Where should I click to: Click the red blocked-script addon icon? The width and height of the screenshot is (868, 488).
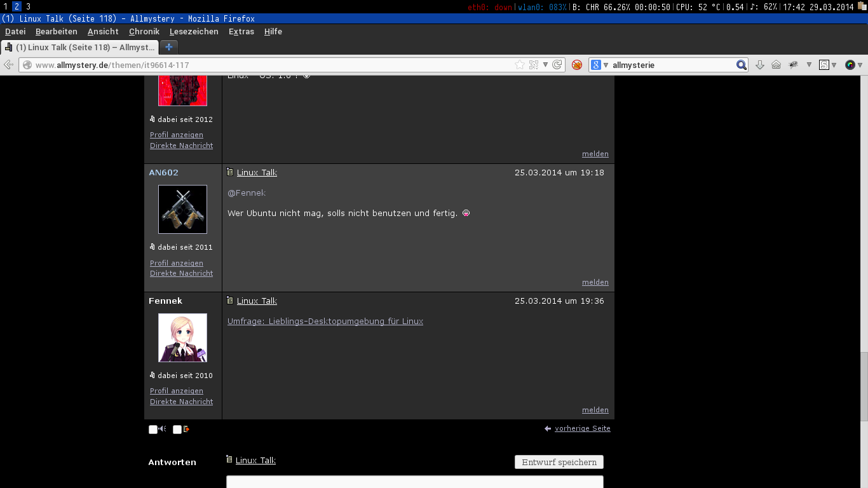pyautogui.click(x=577, y=65)
